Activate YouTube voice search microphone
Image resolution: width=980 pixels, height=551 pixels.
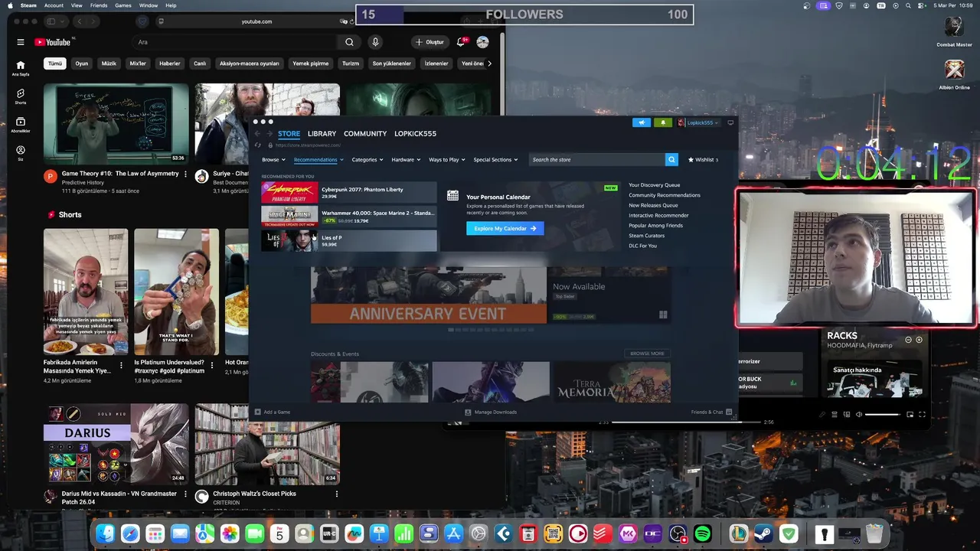375,42
